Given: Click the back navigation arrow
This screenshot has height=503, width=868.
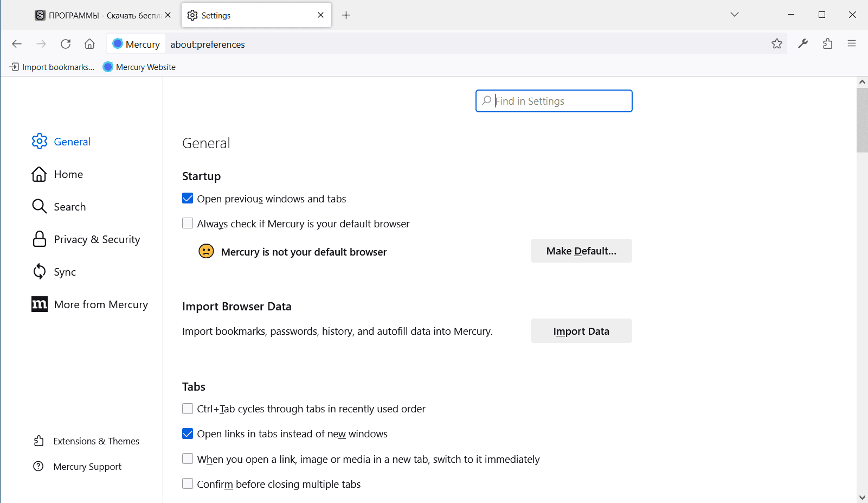Looking at the screenshot, I should (x=17, y=44).
